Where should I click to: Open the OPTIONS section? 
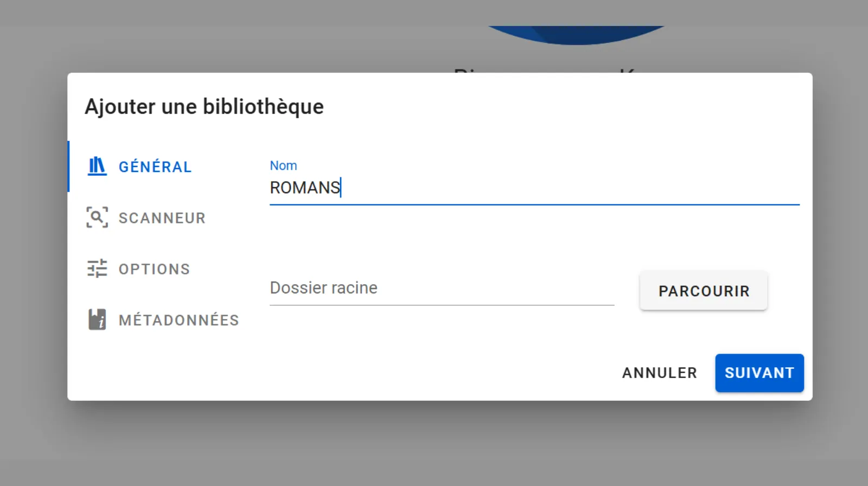[x=155, y=268]
